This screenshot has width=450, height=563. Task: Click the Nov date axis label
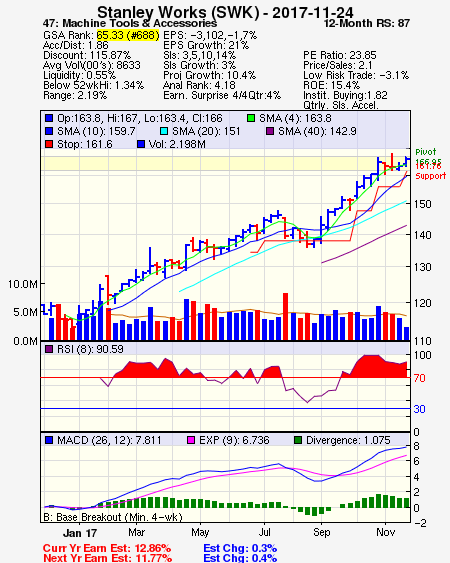pos(386,532)
